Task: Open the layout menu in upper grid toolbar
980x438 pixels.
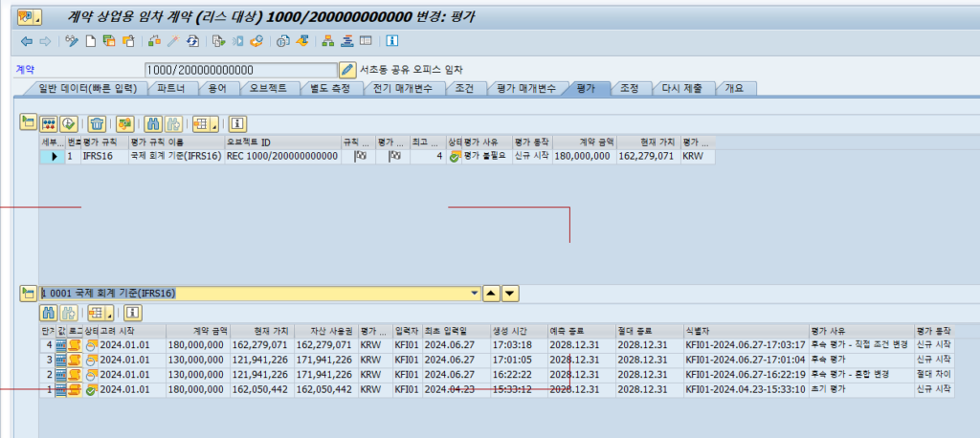Action: [x=208, y=123]
